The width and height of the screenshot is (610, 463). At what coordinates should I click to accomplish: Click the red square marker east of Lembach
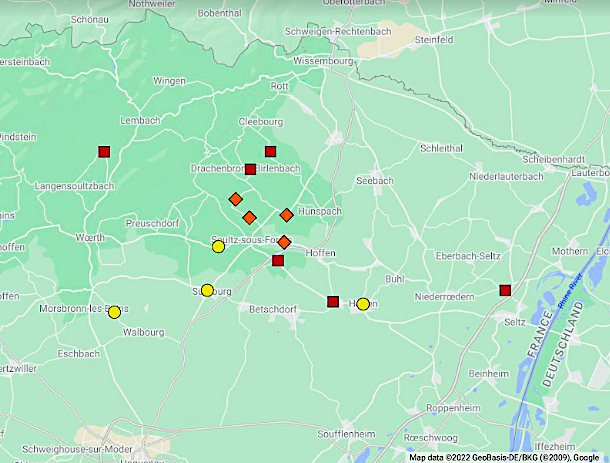[104, 152]
